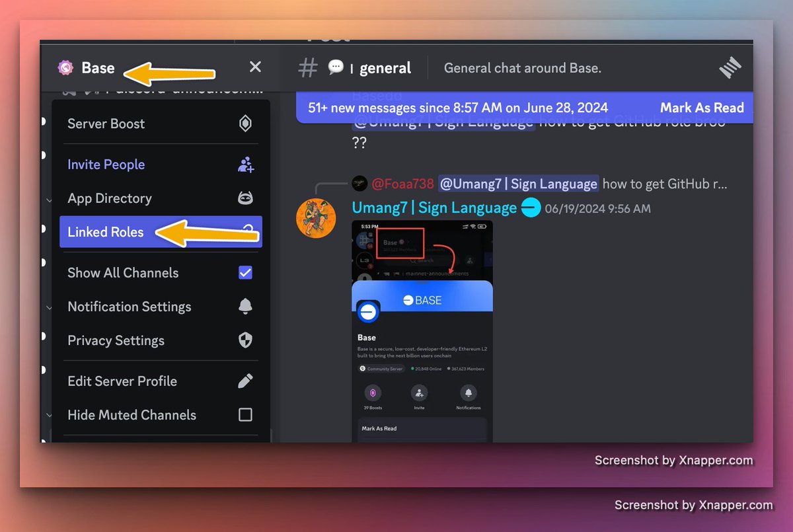The image size is (793, 532).
Task: Select Server Boost menu entry
Action: tap(161, 124)
